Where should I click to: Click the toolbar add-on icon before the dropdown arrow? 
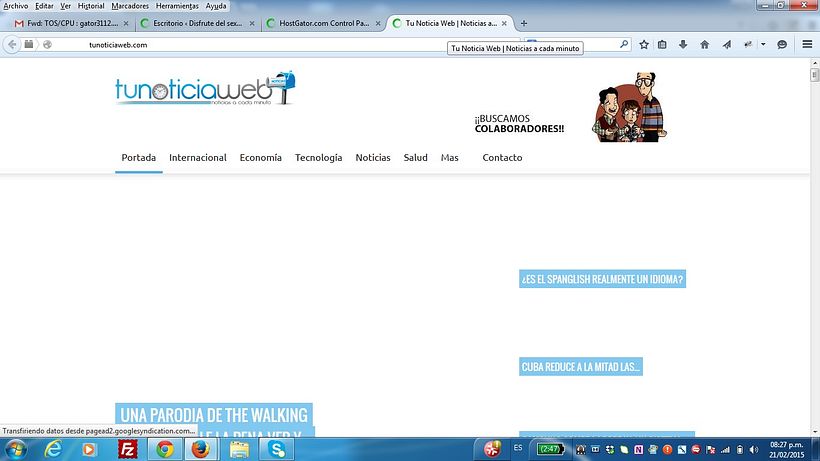pyautogui.click(x=748, y=44)
